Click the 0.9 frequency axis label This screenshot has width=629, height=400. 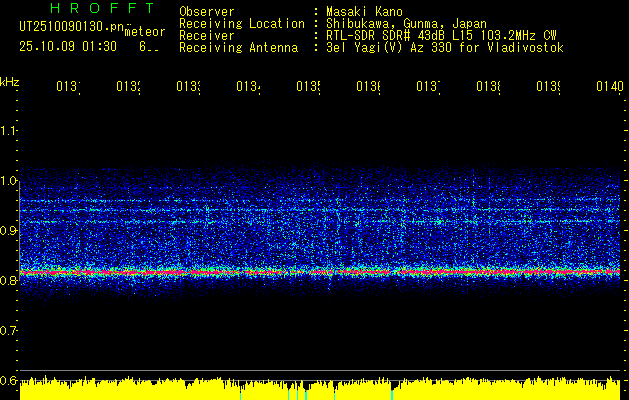tap(9, 231)
